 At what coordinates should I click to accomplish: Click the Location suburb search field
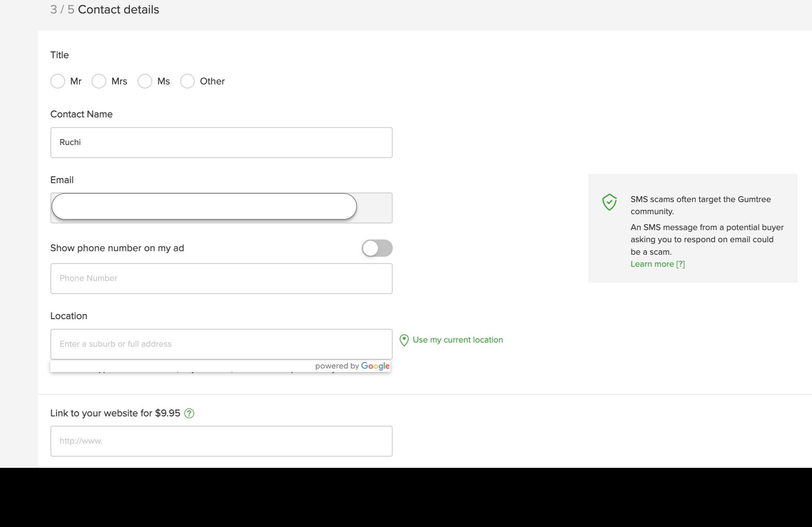pos(221,344)
